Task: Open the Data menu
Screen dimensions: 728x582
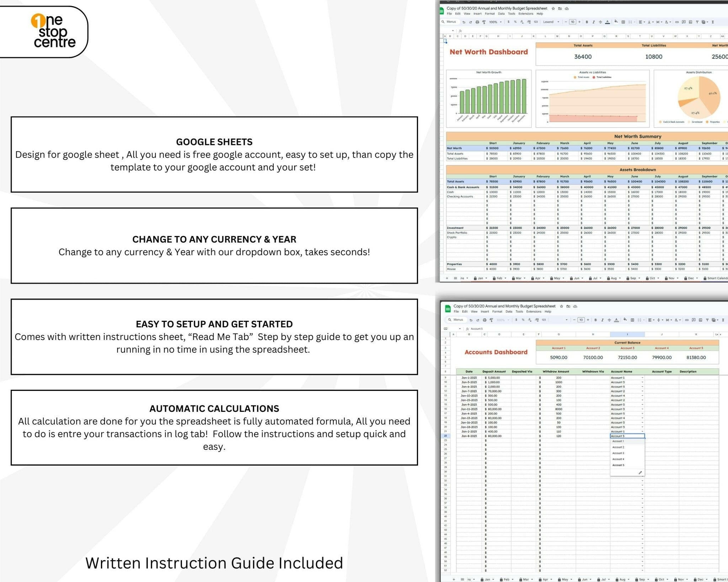Action: tap(501, 14)
